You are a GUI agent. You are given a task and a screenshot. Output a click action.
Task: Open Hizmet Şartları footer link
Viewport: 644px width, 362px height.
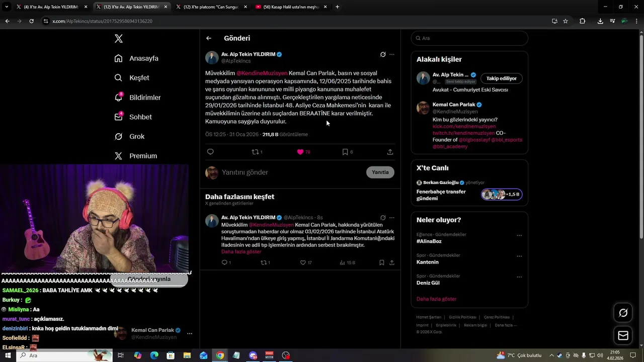click(x=429, y=317)
